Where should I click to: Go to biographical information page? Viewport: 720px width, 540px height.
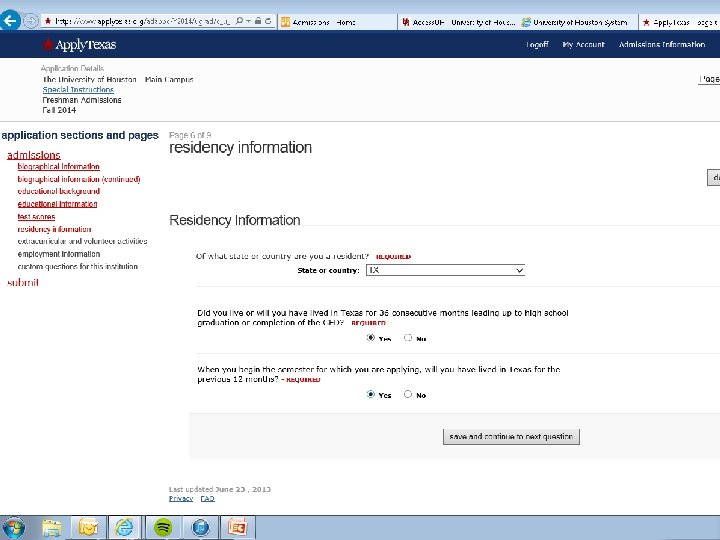click(x=58, y=167)
